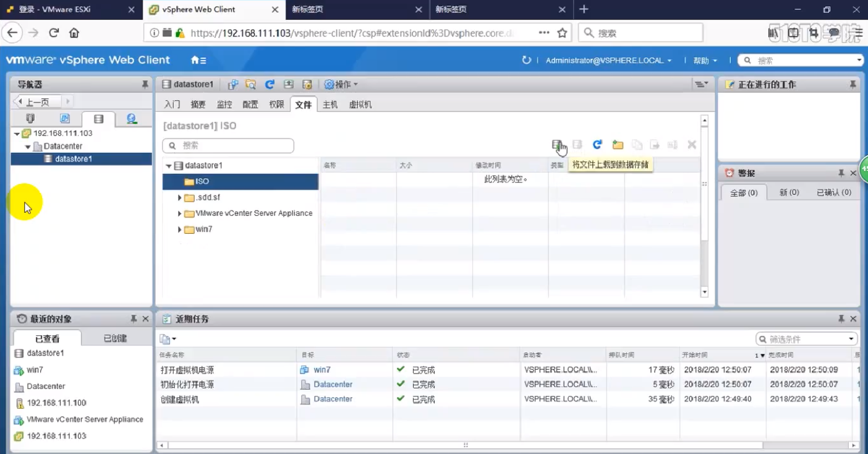Click the datastore file 搜索 search field

click(x=229, y=145)
